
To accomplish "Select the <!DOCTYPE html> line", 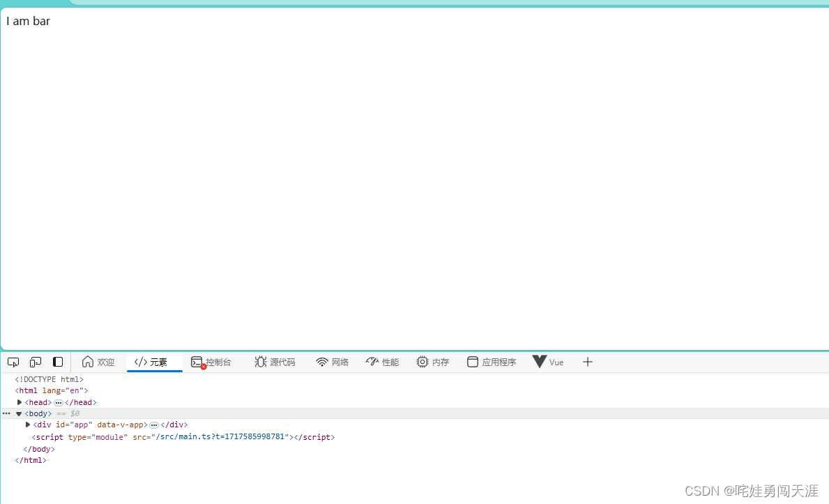I will 50,379.
